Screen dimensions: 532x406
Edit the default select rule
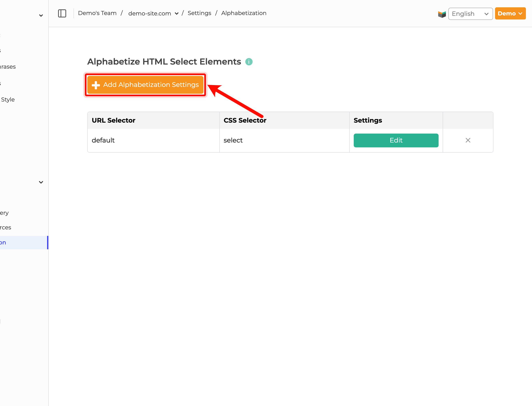396,140
